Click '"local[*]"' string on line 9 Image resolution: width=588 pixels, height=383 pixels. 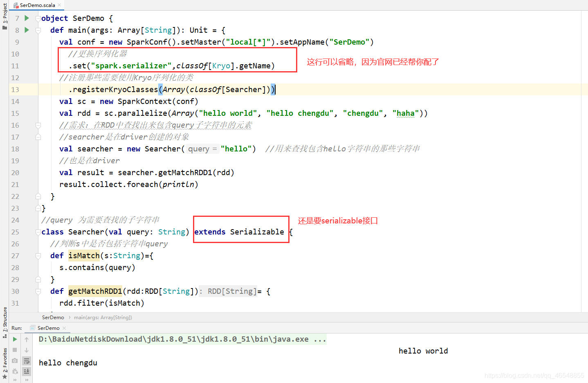248,42
